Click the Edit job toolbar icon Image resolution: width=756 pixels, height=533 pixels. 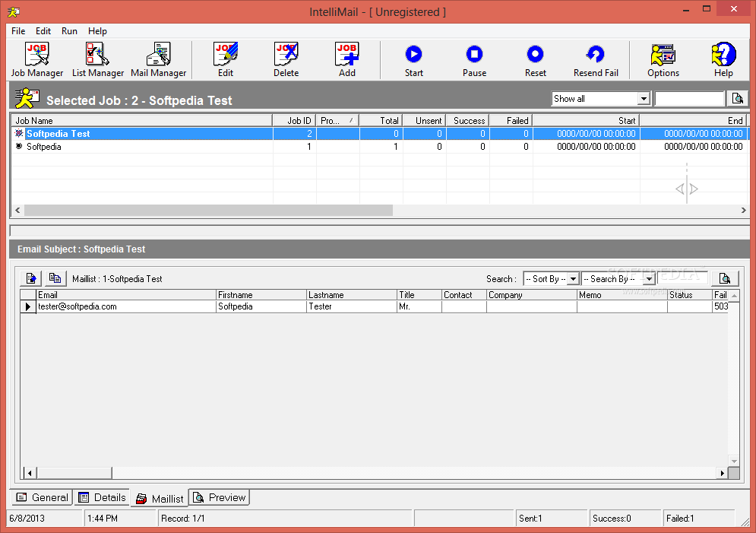tap(226, 60)
